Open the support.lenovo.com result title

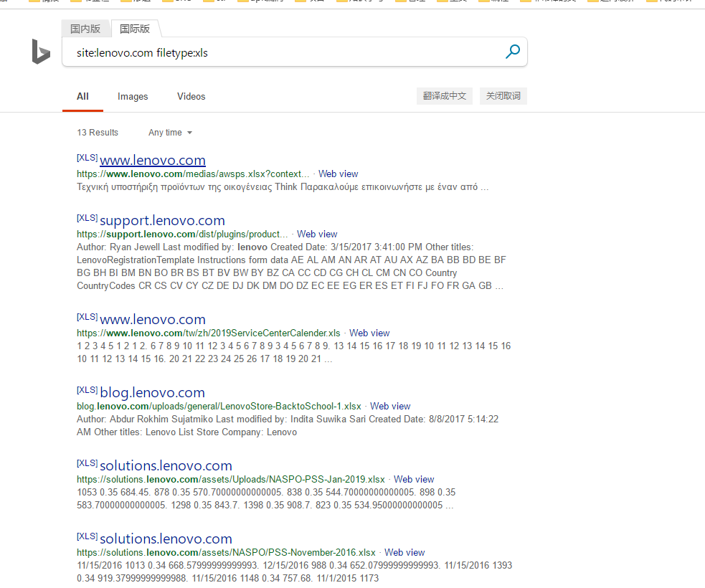coord(162,220)
